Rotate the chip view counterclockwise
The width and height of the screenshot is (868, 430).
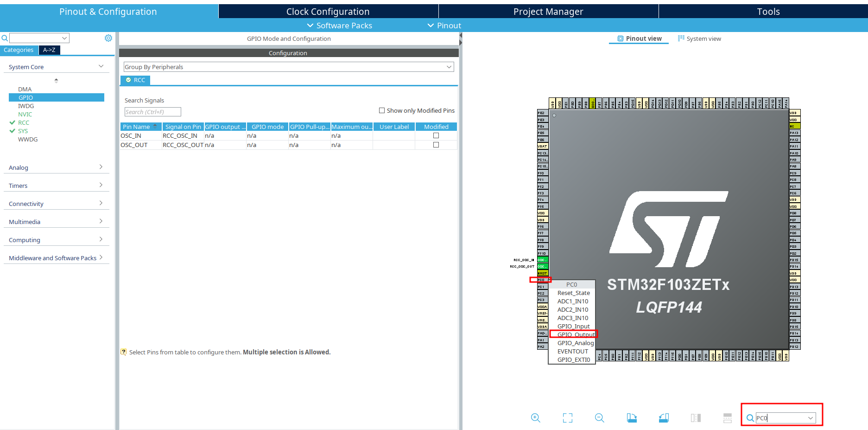coord(664,417)
